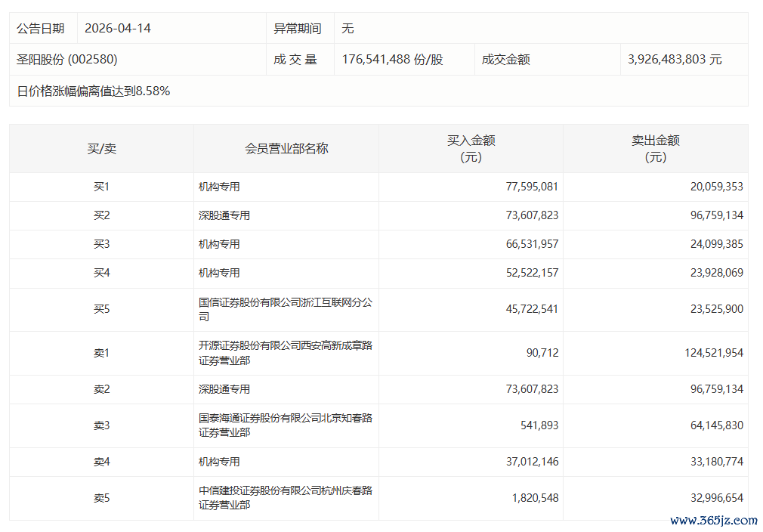763x532 pixels.
Task: Select the 卖3 row label
Action: pyautogui.click(x=102, y=425)
